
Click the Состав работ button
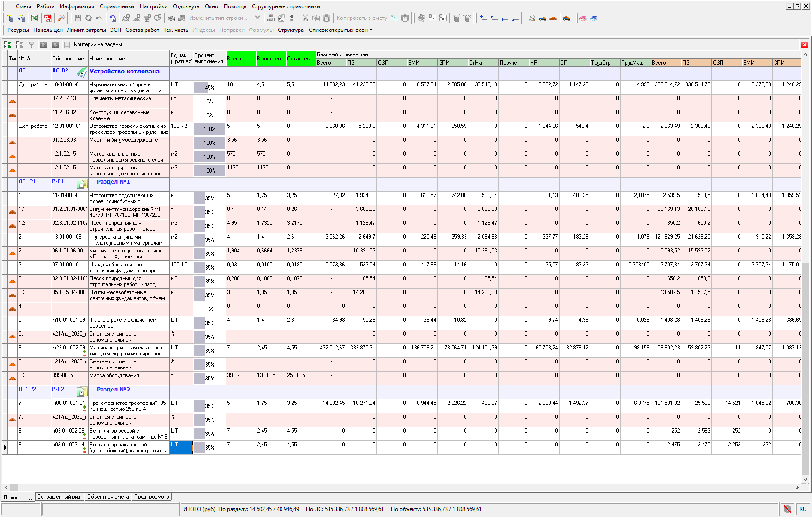142,30
